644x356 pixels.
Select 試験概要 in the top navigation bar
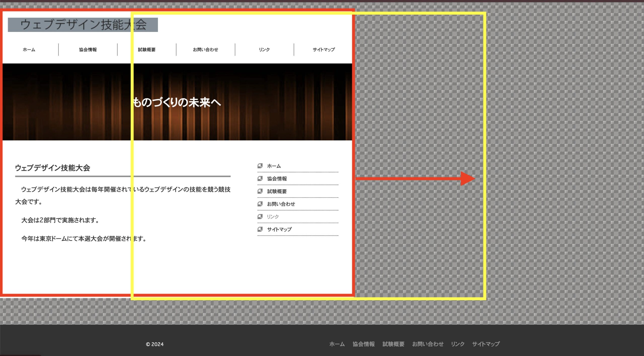[x=147, y=50]
